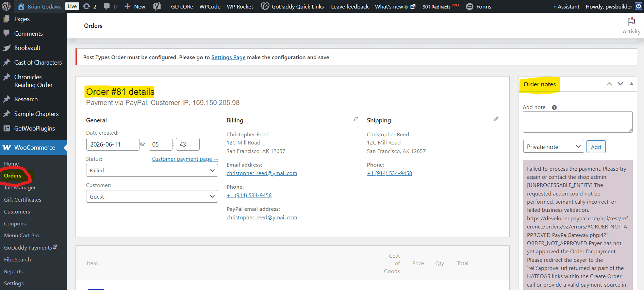This screenshot has height=290, width=644.
Task: Click the Add note button
Action: [596, 147]
